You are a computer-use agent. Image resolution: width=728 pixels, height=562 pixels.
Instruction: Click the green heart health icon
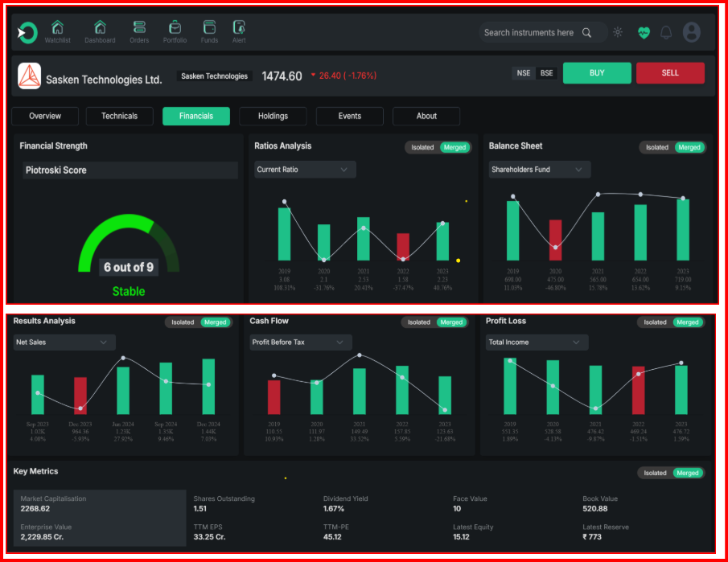click(x=644, y=32)
